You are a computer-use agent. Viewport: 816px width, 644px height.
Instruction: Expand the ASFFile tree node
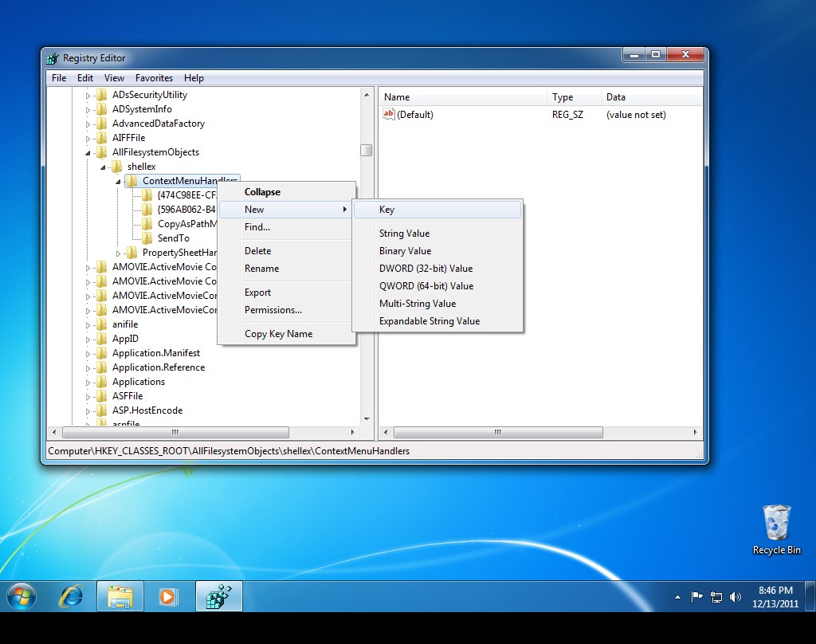88,397
